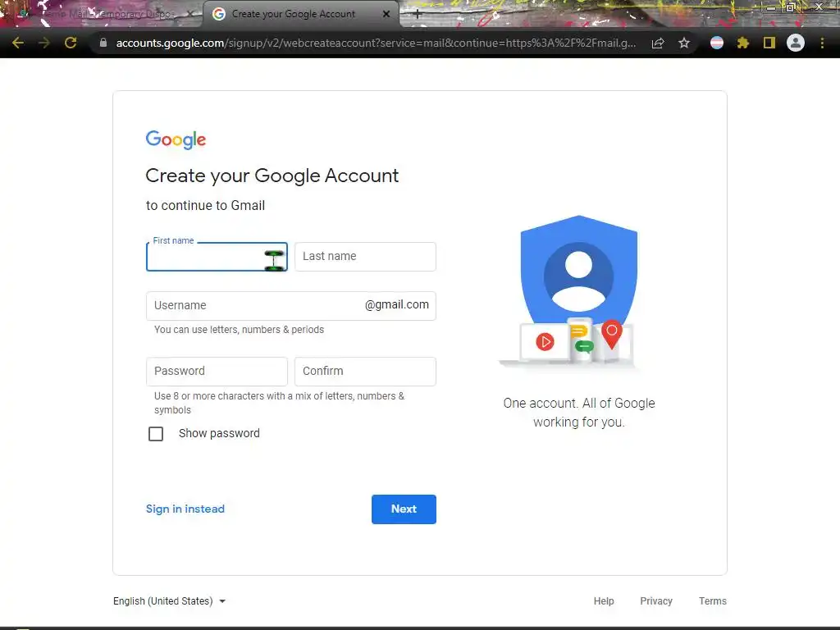Select the Create your Google Account tab

pyautogui.click(x=300, y=14)
